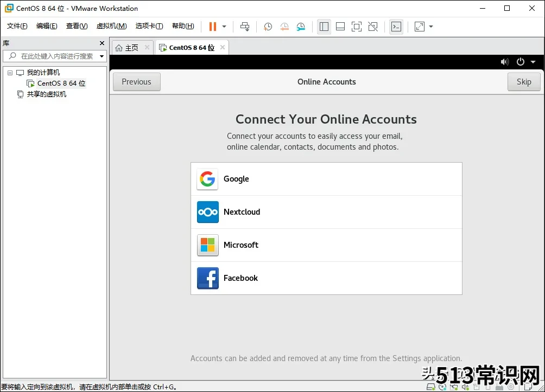The image size is (545, 392).
Task: Click the hard disk status icon
Action: 430,387
